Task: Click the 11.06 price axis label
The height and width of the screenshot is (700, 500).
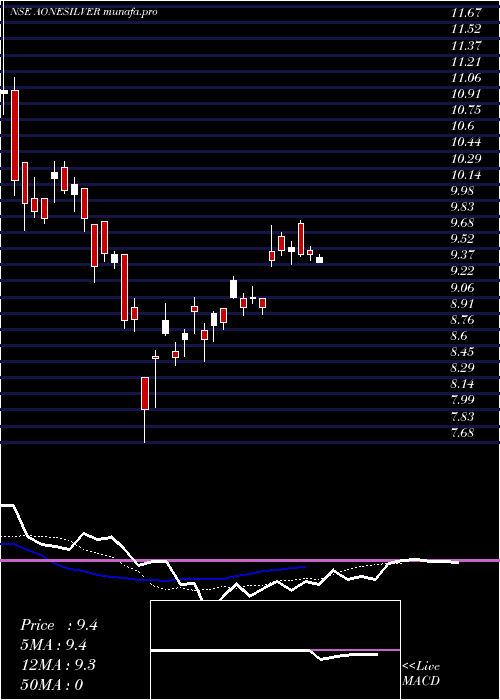Action: 466,78
